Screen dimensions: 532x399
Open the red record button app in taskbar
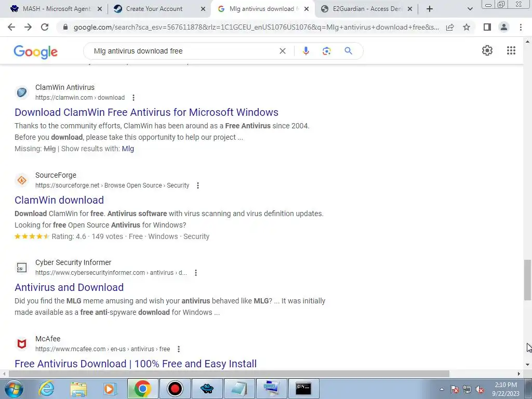pos(175,389)
